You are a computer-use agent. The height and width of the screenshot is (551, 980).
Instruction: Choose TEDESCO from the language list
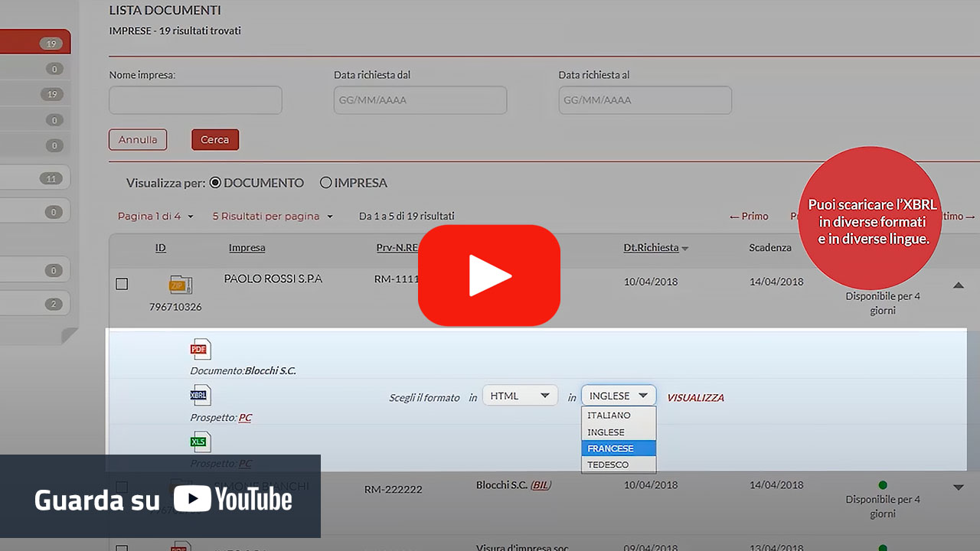point(619,465)
